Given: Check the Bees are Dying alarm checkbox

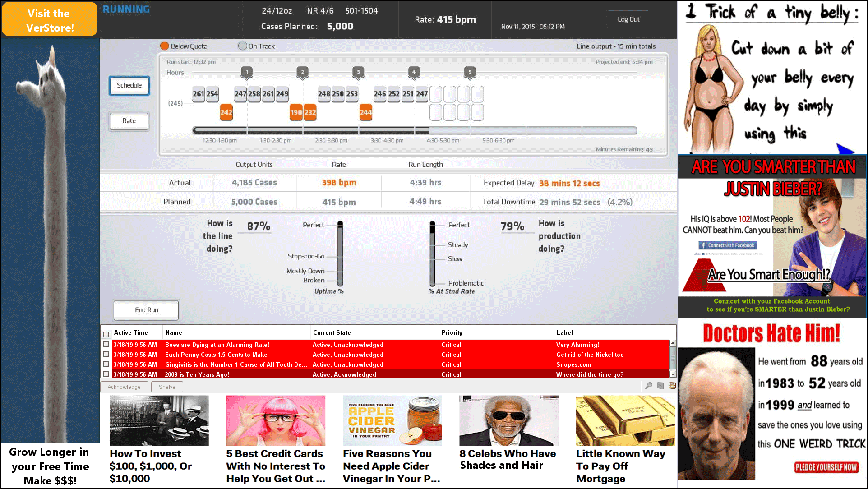Looking at the screenshot, I should click(x=106, y=345).
